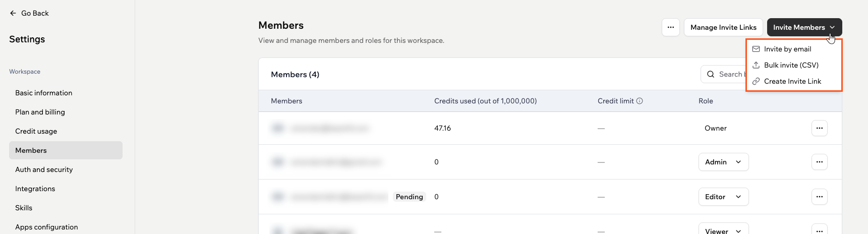
Task: Click the Credits used column header
Action: tap(485, 101)
